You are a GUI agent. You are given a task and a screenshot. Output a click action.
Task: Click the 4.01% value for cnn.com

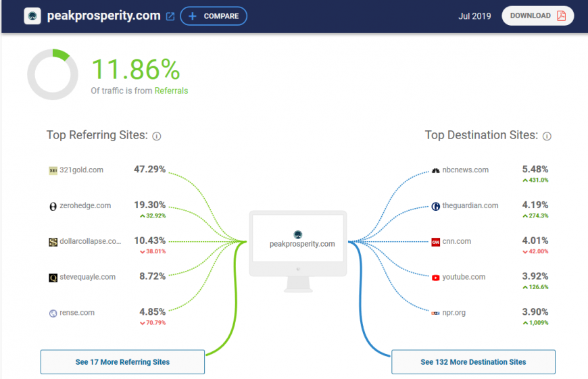point(535,241)
